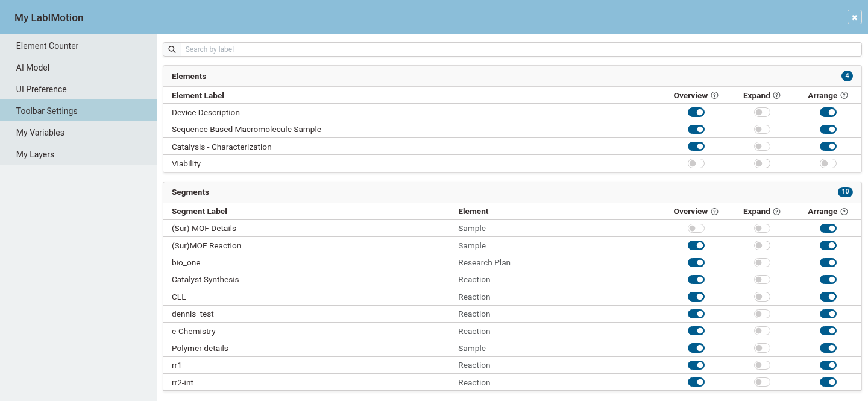
Task: Close the My LabIMotion dialog
Action: [x=854, y=17]
